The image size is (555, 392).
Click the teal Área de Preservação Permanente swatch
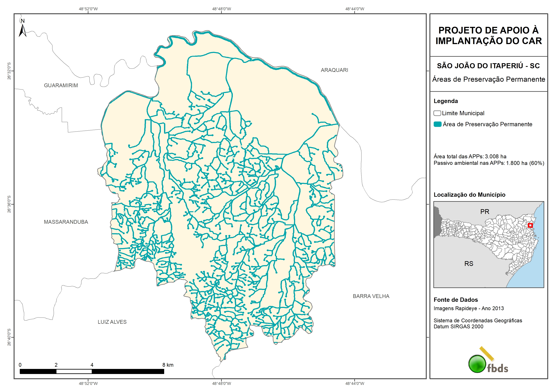pos(437,124)
